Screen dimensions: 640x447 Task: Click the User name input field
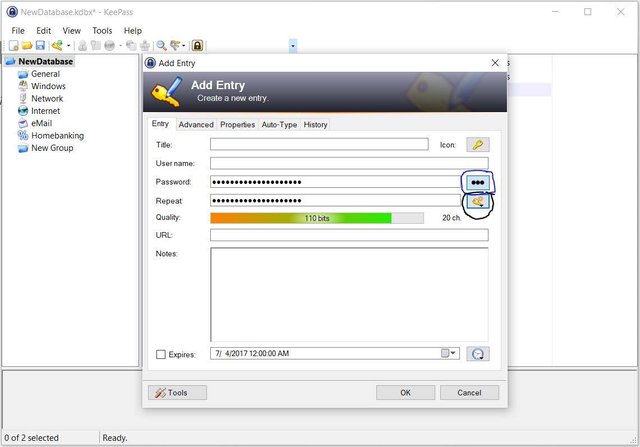click(349, 163)
